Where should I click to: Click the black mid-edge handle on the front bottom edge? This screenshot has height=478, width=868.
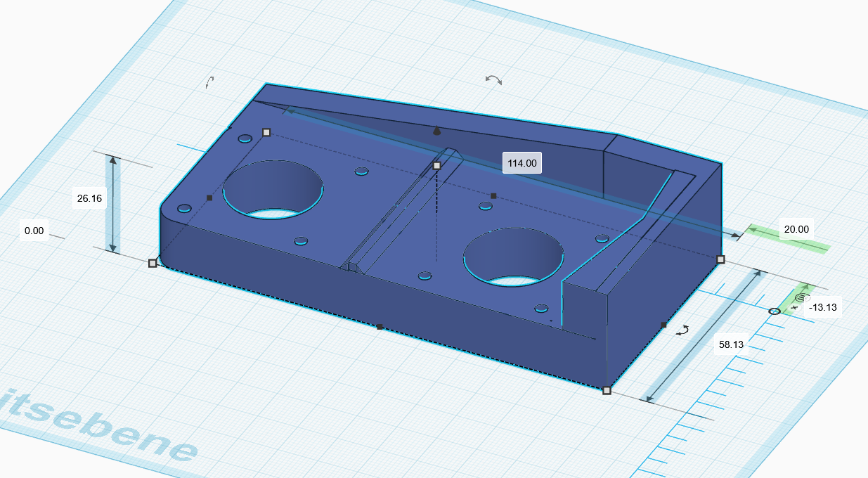(380, 327)
